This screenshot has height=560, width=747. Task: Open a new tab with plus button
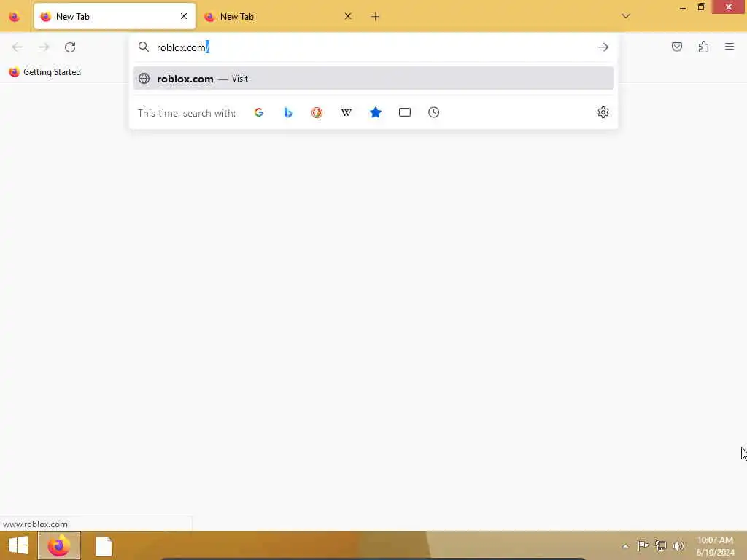point(376,17)
